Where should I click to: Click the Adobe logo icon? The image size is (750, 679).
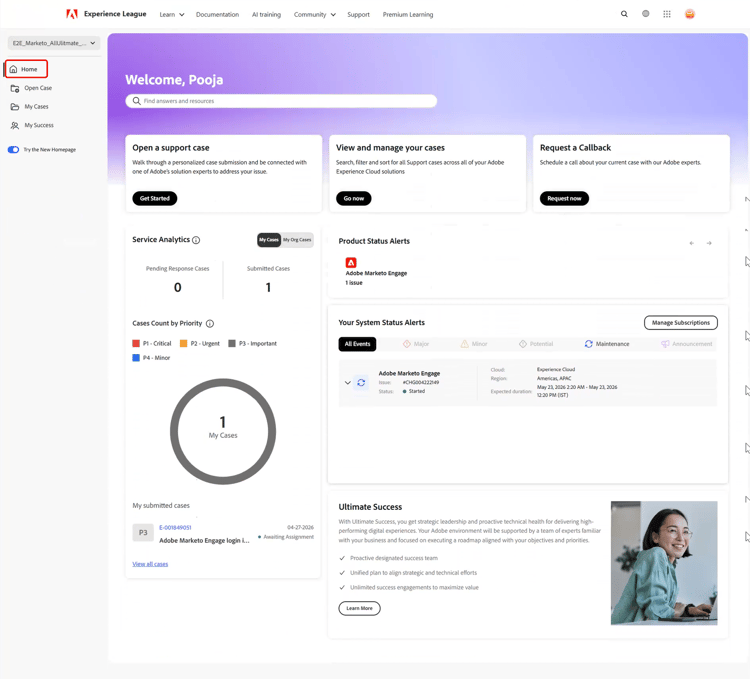[x=72, y=14]
